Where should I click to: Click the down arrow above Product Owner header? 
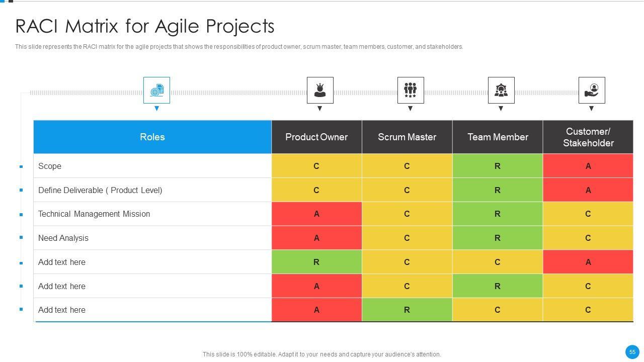click(319, 109)
